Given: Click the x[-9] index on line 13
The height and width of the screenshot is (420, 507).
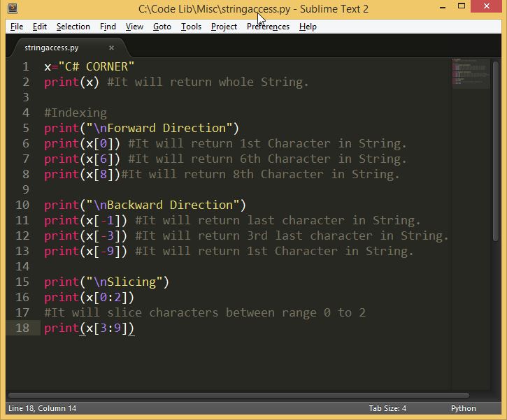Looking at the screenshot, I should click(103, 252).
